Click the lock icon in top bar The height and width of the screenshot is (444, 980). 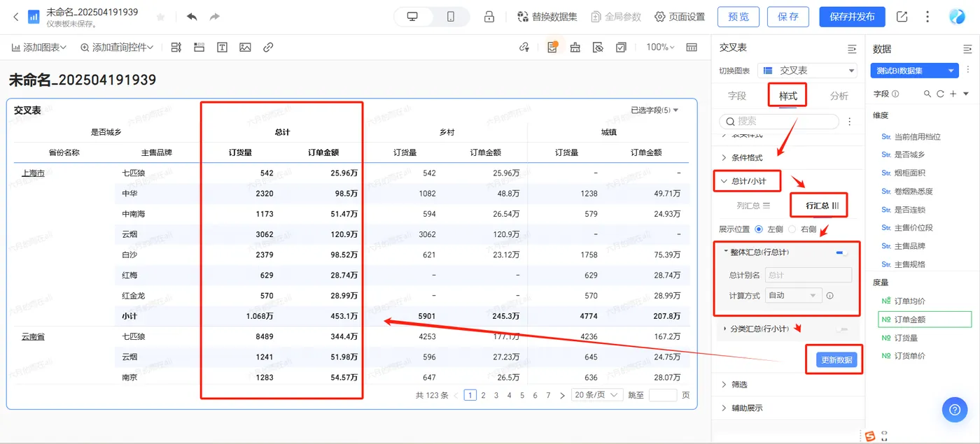[x=489, y=17]
